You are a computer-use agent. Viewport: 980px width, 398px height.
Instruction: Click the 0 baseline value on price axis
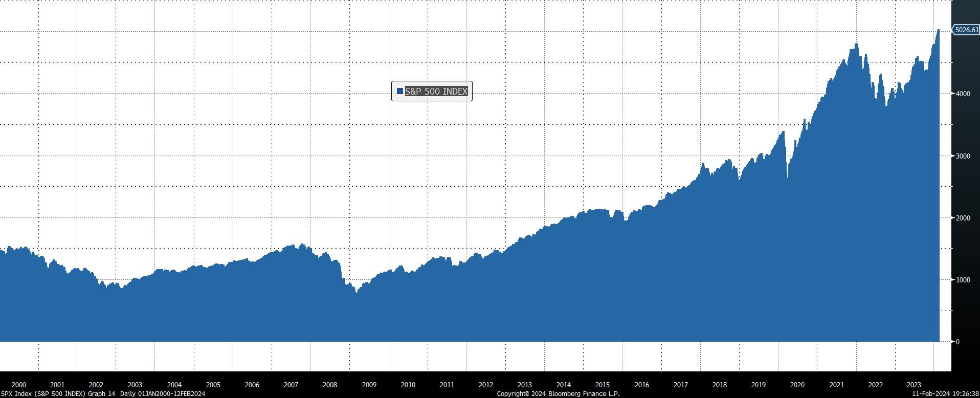tap(958, 342)
